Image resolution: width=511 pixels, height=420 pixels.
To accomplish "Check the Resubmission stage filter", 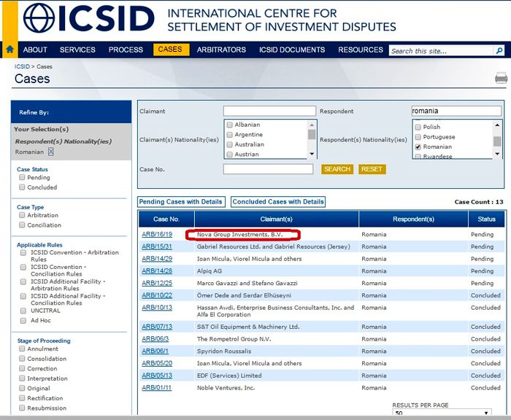I will coord(22,408).
